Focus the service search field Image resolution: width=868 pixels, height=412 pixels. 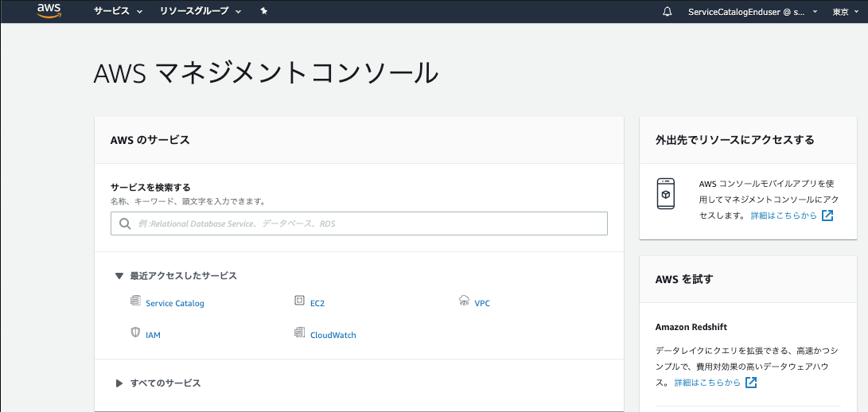tap(359, 223)
